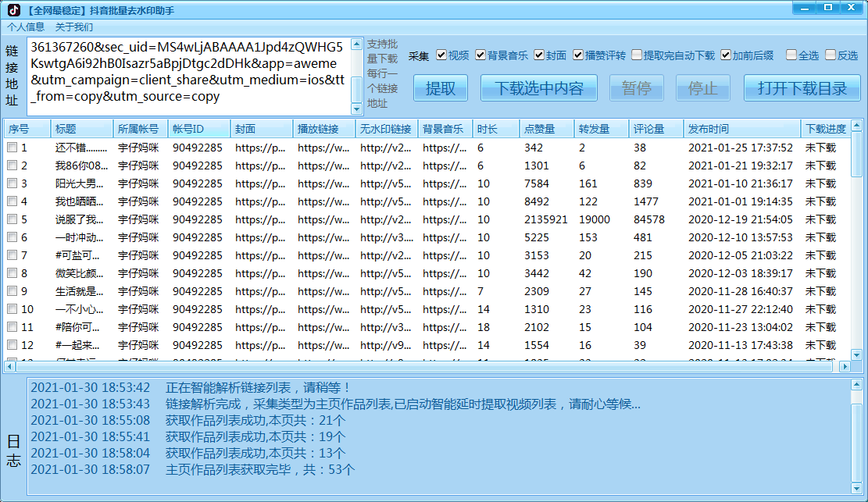Click the log line '主页作品列表获取完毕，共：53个'
This screenshot has width=868, height=502.
[x=260, y=469]
